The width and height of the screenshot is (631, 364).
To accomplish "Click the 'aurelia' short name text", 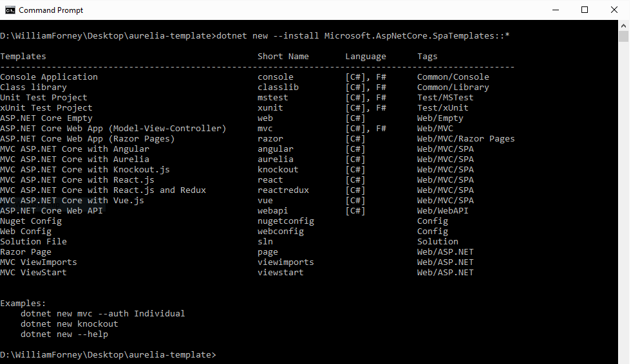I will click(x=276, y=159).
